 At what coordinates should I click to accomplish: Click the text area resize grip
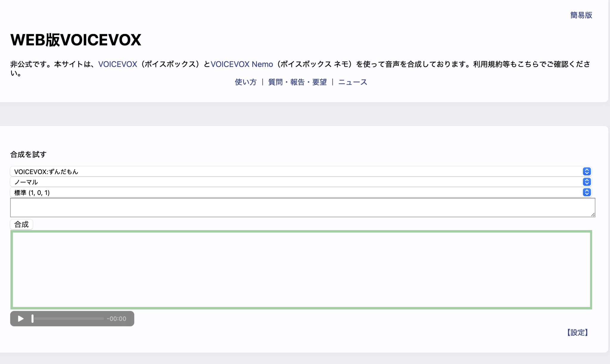point(593,214)
